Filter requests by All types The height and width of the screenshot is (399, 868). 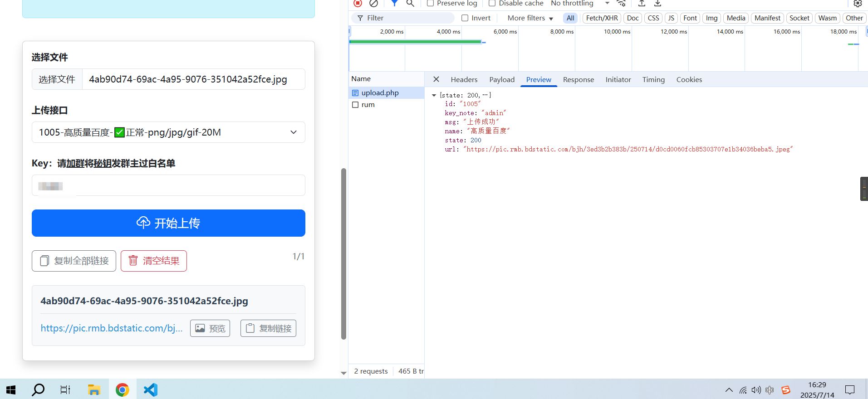(570, 18)
